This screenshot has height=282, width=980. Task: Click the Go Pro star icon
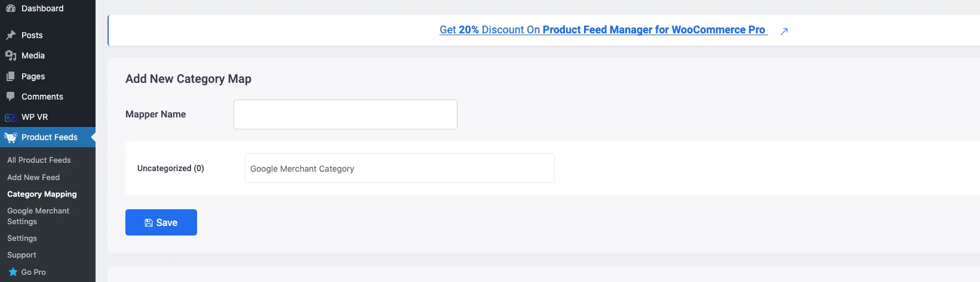[x=13, y=272]
